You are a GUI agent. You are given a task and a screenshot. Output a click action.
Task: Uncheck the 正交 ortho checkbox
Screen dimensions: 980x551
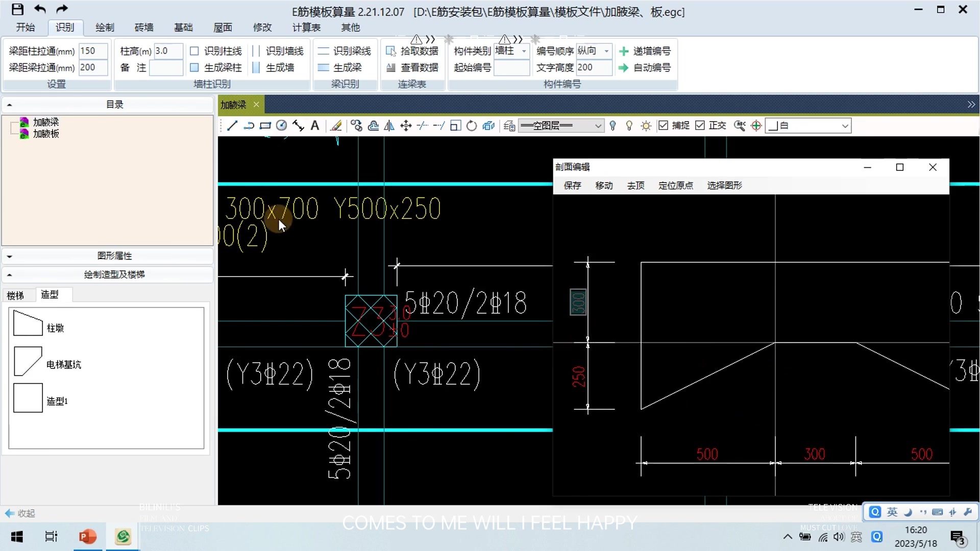click(x=700, y=126)
